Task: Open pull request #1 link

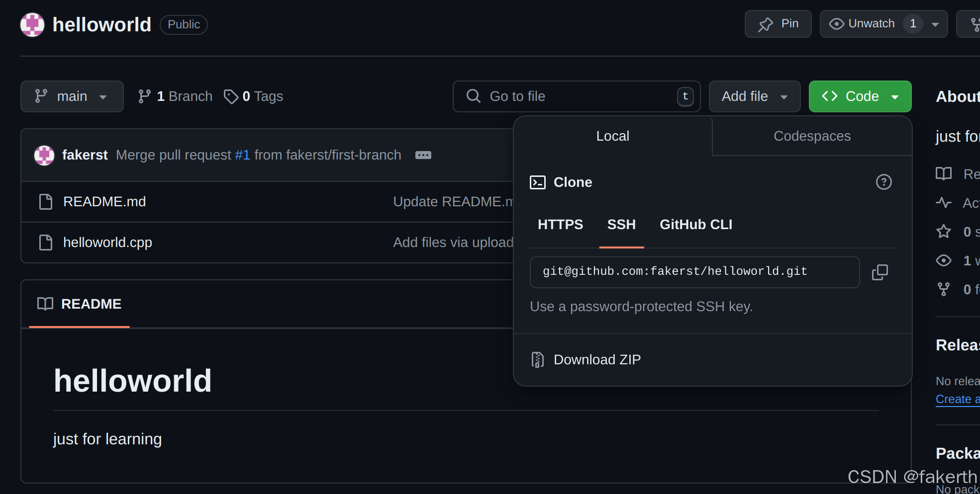Action: click(x=242, y=155)
